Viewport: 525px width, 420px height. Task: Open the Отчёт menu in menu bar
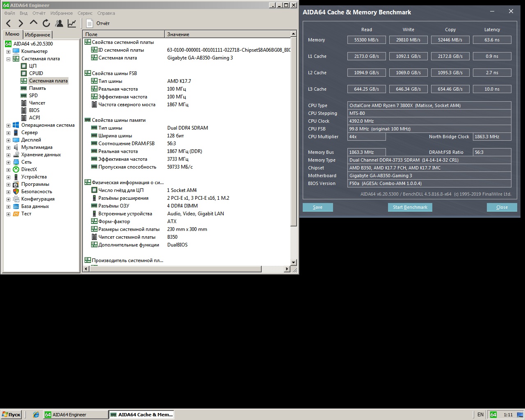pos(39,13)
